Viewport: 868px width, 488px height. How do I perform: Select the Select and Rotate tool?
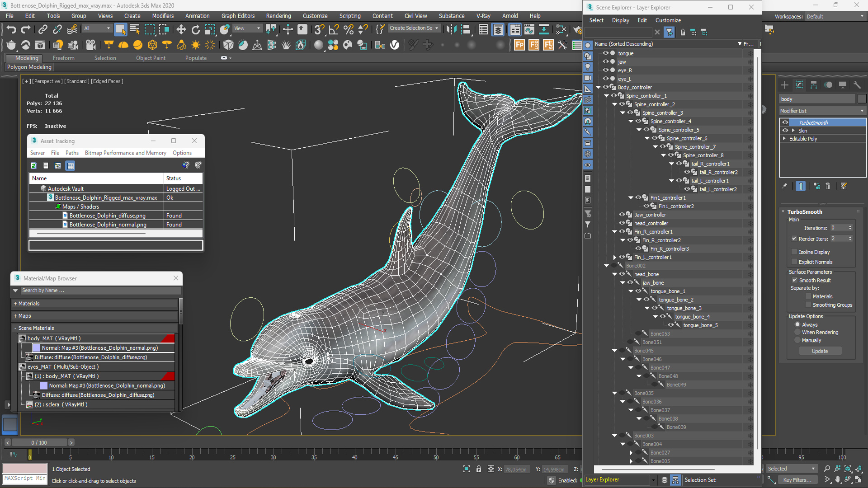coord(195,30)
